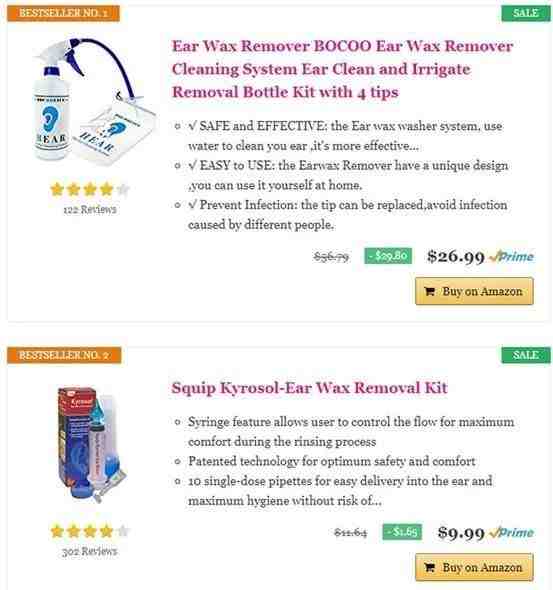Click Buy on Amazon for BOCOO remover
The image size is (553, 590).
click(474, 291)
